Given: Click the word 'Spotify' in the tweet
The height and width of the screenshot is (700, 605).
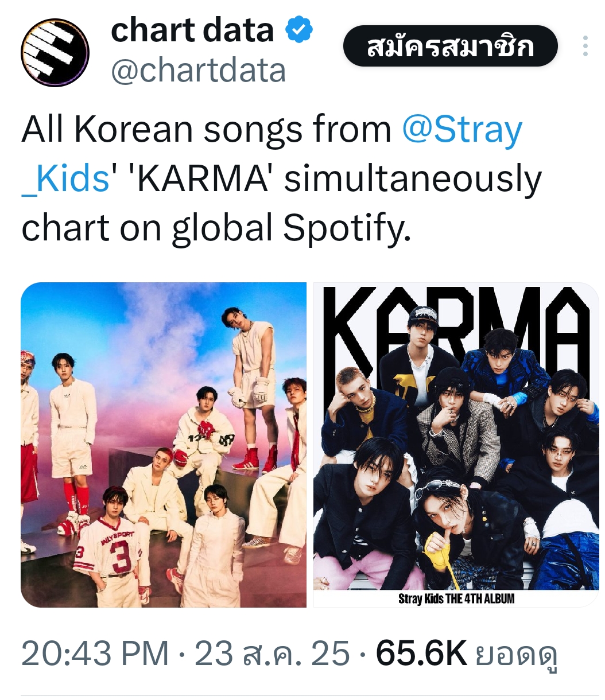Looking at the screenshot, I should (347, 228).
